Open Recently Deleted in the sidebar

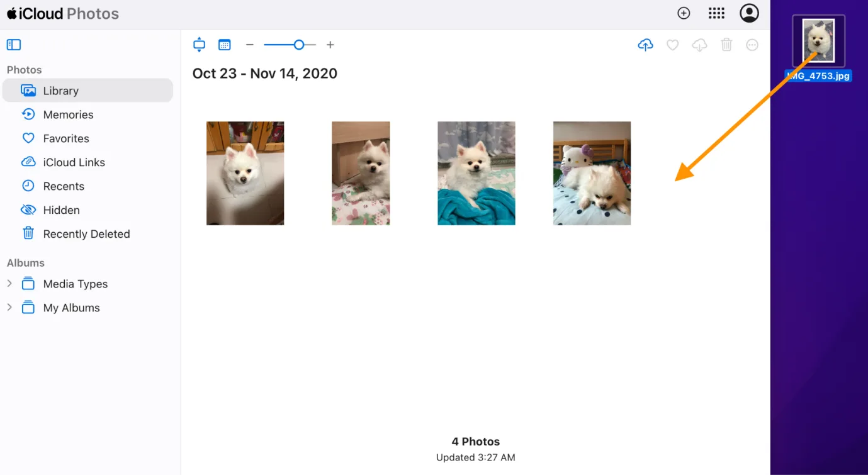click(x=87, y=234)
